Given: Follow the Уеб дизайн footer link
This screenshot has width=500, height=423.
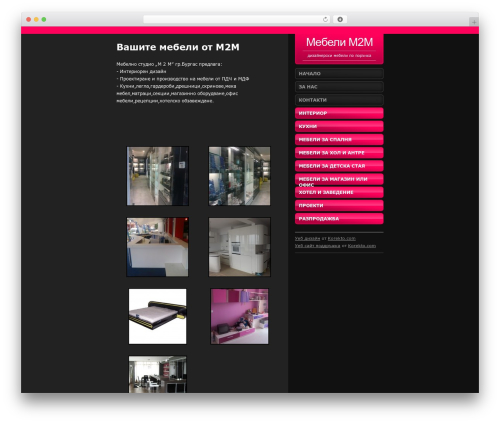Looking at the screenshot, I should click(307, 239).
